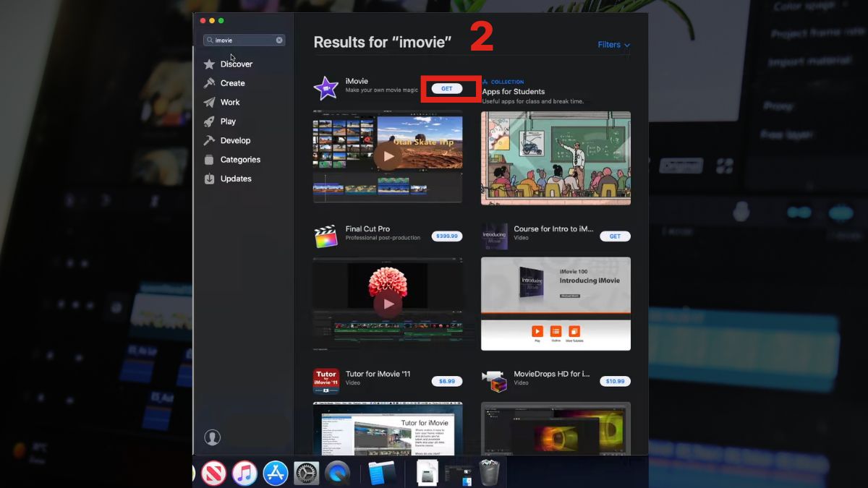Open Apps for Students collection
Image resolution: width=868 pixels, height=488 pixels.
click(x=514, y=92)
